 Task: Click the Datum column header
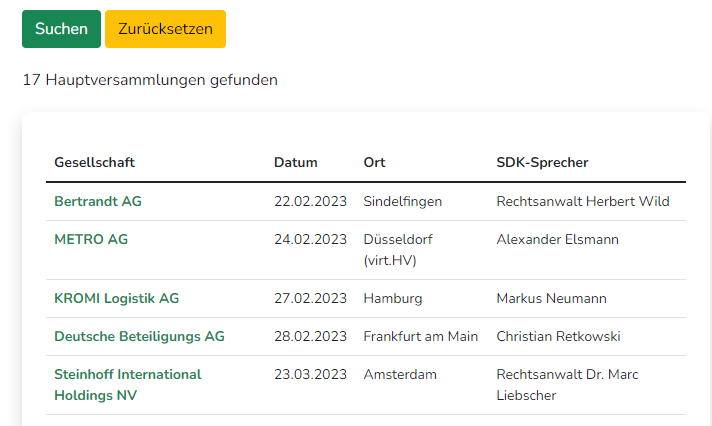pyautogui.click(x=296, y=162)
